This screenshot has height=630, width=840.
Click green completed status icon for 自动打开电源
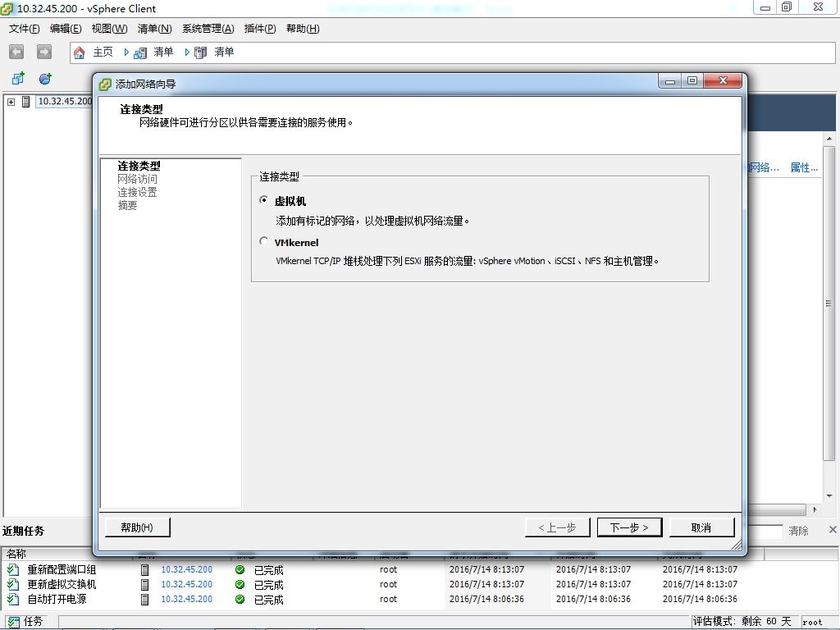[240, 599]
